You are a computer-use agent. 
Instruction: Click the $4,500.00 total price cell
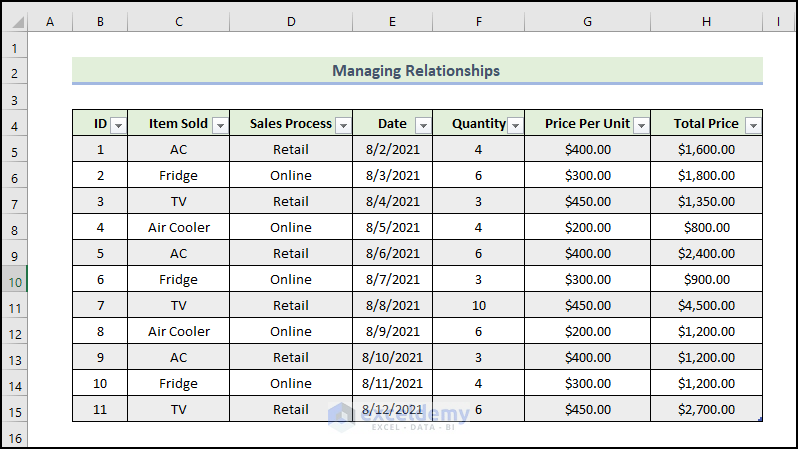[x=706, y=305]
